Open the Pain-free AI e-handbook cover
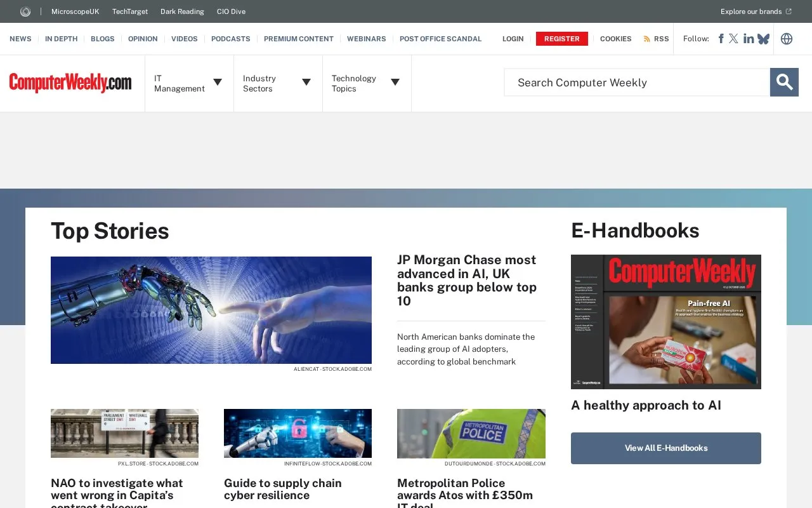 click(x=666, y=322)
